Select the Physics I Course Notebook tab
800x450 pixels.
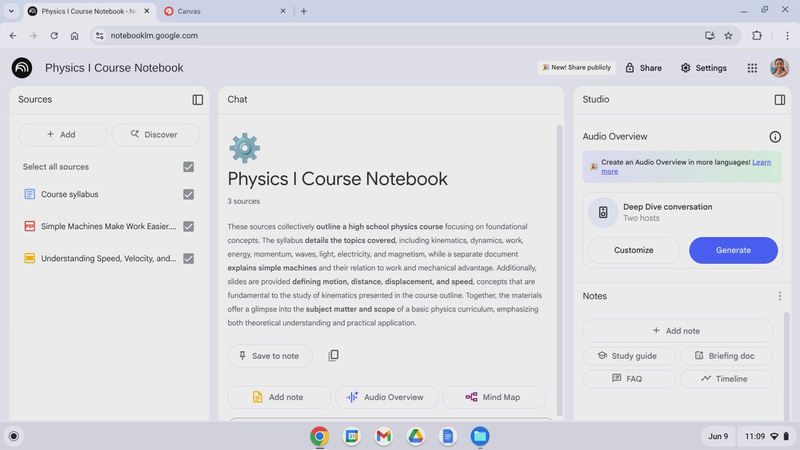(x=89, y=11)
